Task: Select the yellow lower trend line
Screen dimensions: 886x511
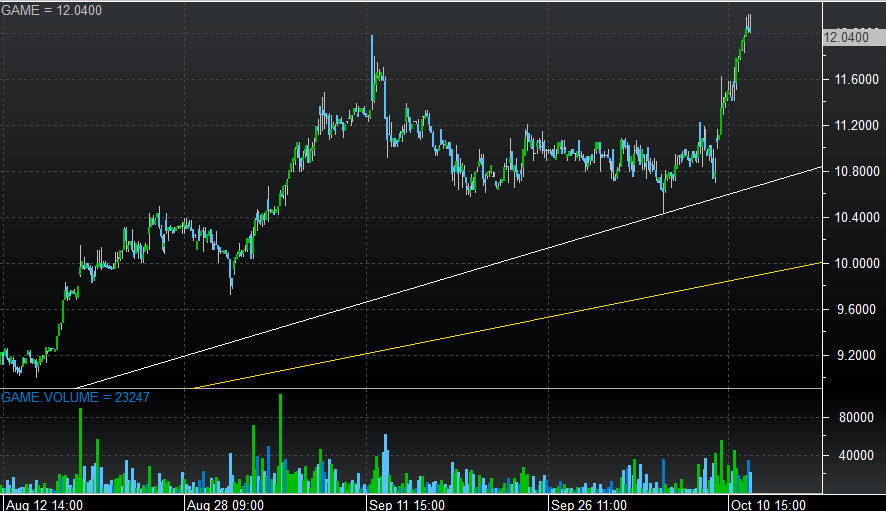Action: click(500, 326)
